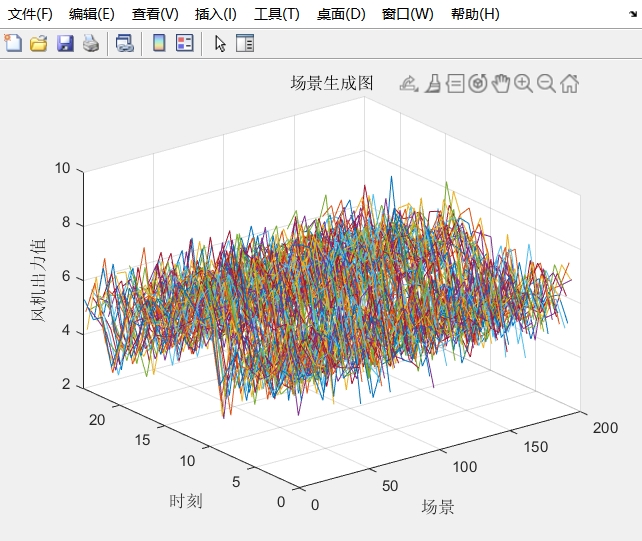Click the New Figure icon
This screenshot has width=642, height=541.
(x=13, y=43)
